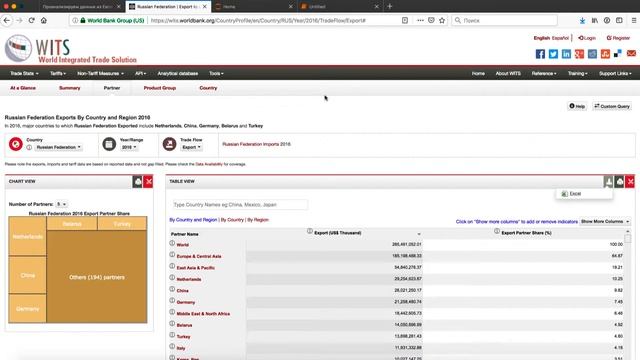Go to browser home icon

tap(44, 20)
